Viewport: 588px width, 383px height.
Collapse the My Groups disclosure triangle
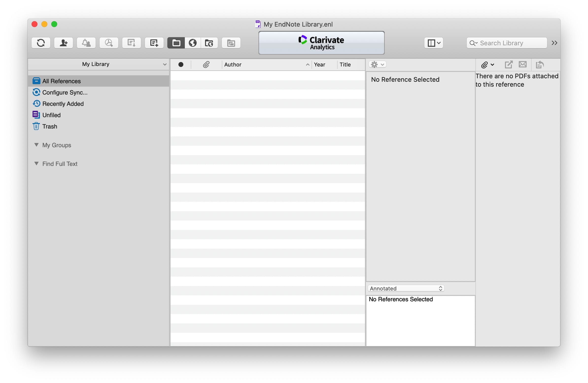click(x=36, y=145)
